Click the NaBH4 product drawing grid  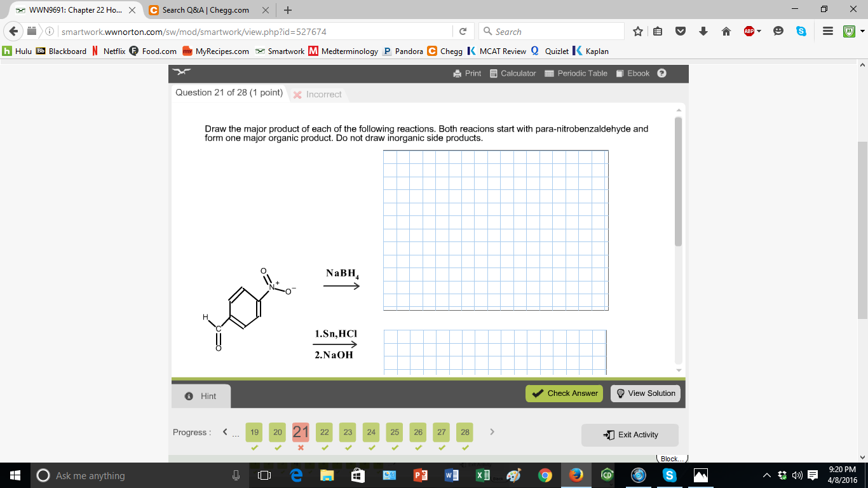tap(496, 230)
